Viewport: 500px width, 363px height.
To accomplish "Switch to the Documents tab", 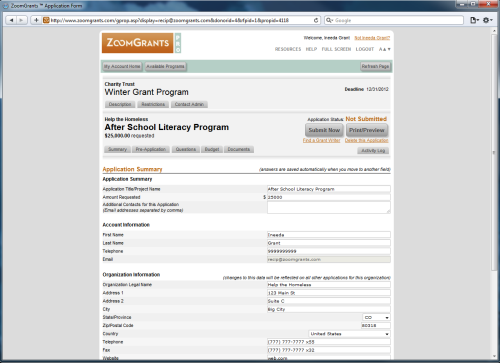I will pos(239,149).
